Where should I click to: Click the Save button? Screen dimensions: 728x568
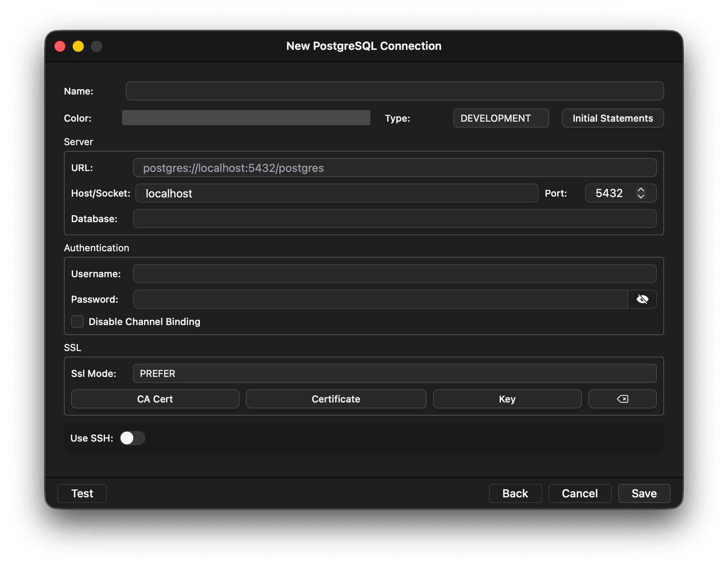tap(644, 493)
